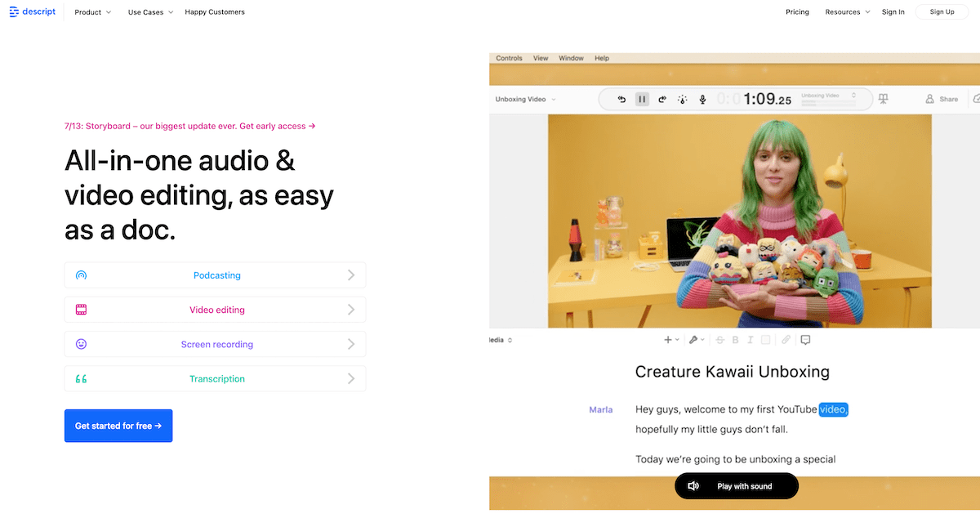Screen dimensions: 980x527
Task: Click the skip back arrow icon
Action: pos(621,99)
